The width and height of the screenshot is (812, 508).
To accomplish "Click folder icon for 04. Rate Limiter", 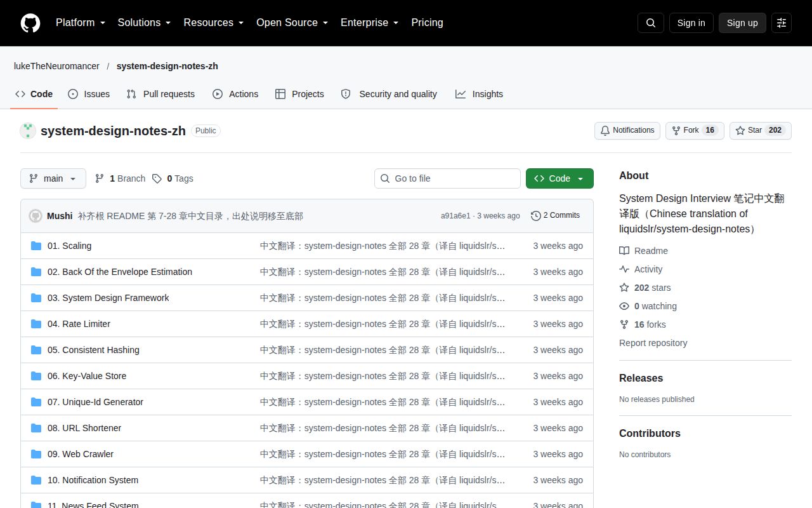I will [x=36, y=324].
